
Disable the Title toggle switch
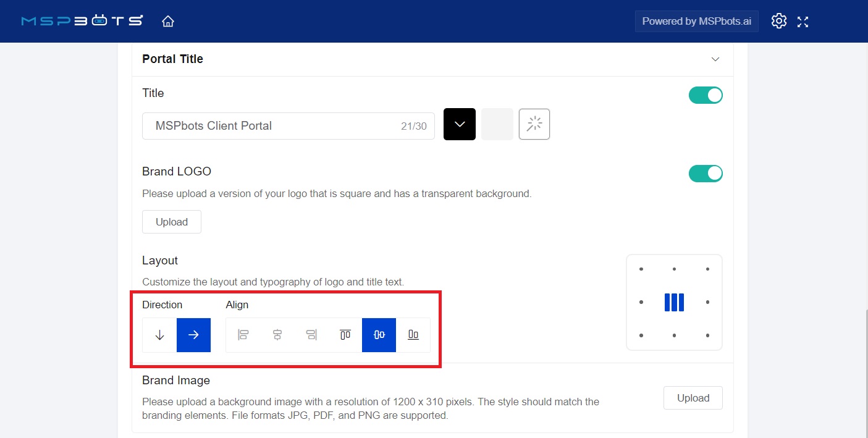click(706, 95)
